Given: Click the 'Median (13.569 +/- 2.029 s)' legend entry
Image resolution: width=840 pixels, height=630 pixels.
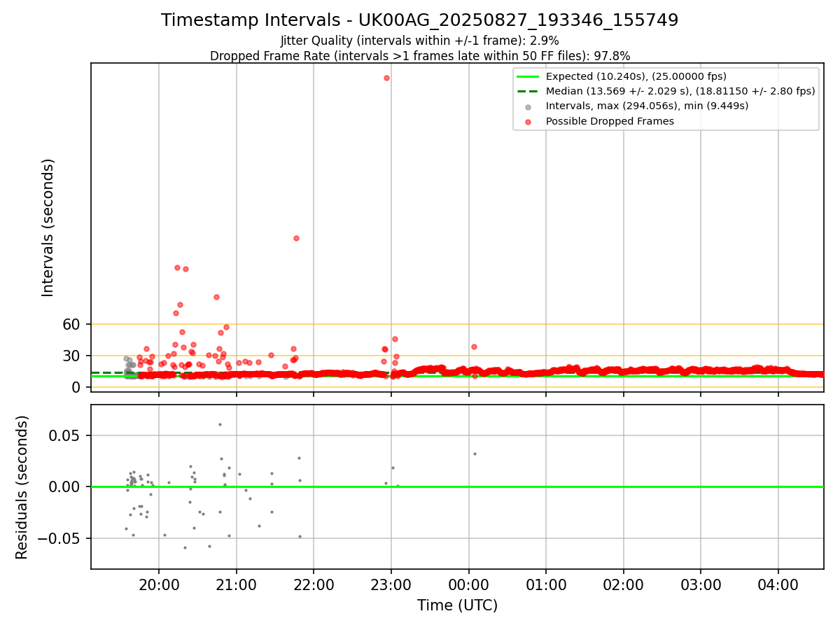Looking at the screenshot, I should coord(680,91).
